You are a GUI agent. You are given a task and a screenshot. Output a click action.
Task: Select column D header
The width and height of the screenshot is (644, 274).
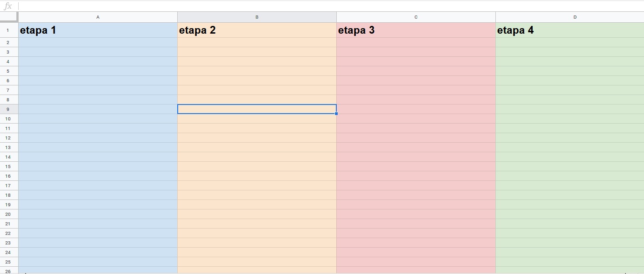click(x=574, y=17)
